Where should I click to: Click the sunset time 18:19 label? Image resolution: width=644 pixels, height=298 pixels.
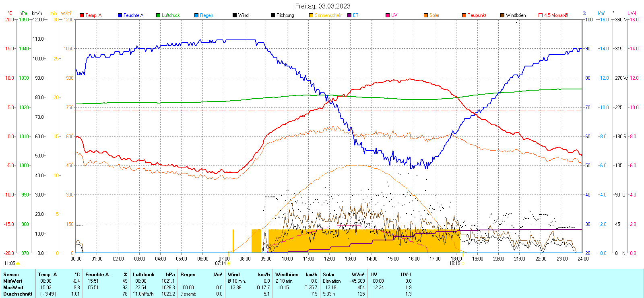tap(454, 263)
